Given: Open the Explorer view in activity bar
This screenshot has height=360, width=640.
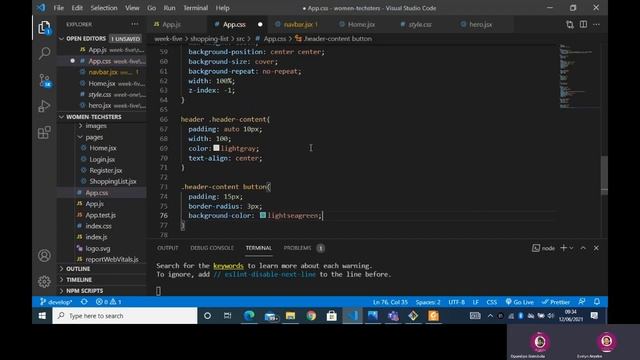Looking at the screenshot, I should pyautogui.click(x=44, y=28).
